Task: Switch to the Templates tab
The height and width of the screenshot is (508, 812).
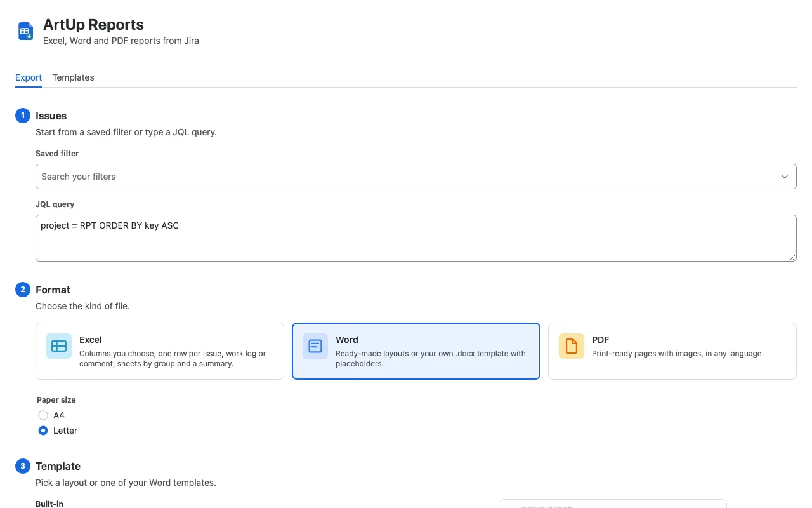Action: coord(73,77)
